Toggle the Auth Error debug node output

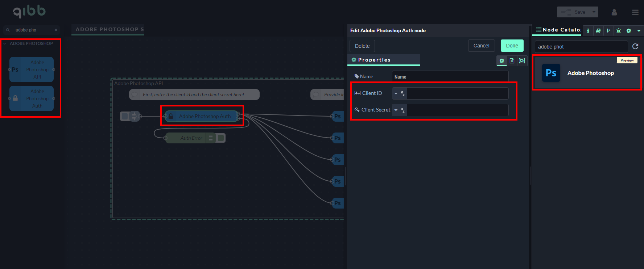pos(221,138)
